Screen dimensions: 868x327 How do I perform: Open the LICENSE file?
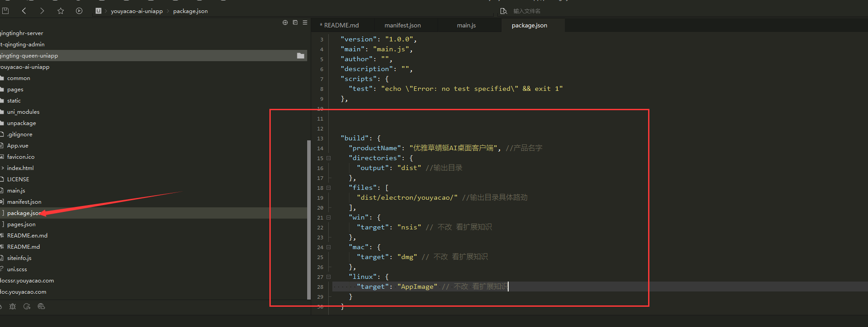point(18,179)
